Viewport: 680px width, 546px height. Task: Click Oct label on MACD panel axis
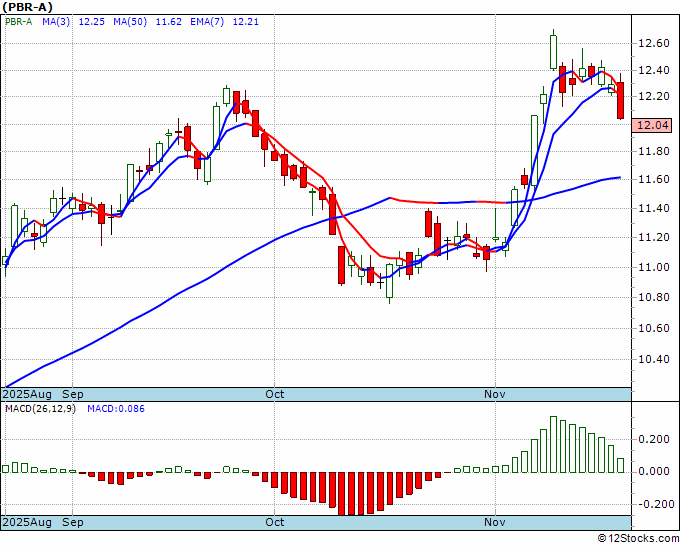275,522
